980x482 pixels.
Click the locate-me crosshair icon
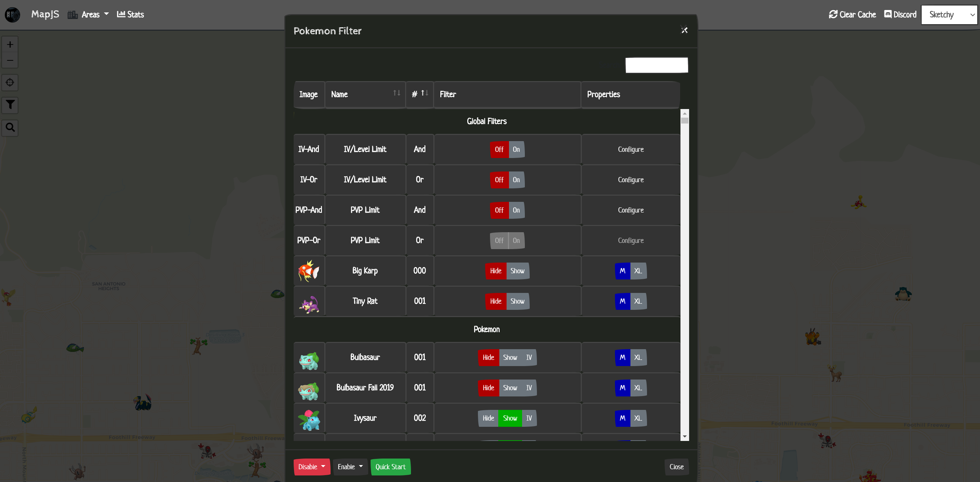click(10, 82)
